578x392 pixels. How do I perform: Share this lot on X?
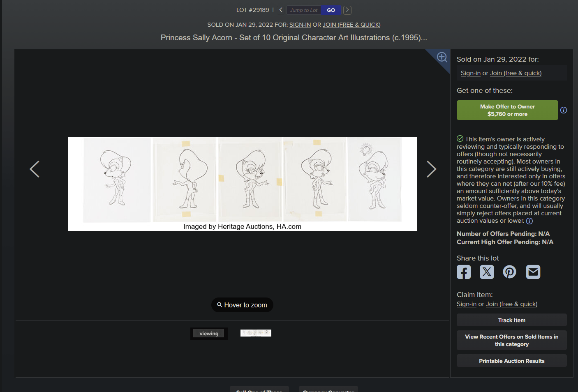point(487,272)
